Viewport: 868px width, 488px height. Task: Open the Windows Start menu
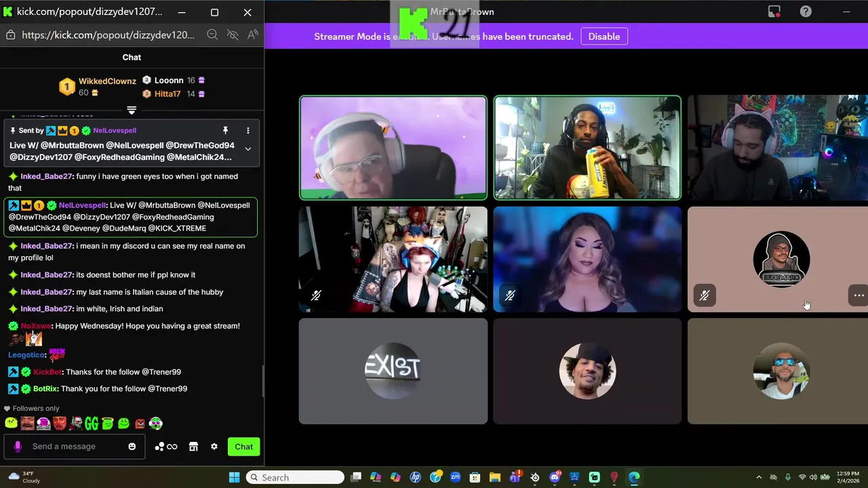(234, 477)
